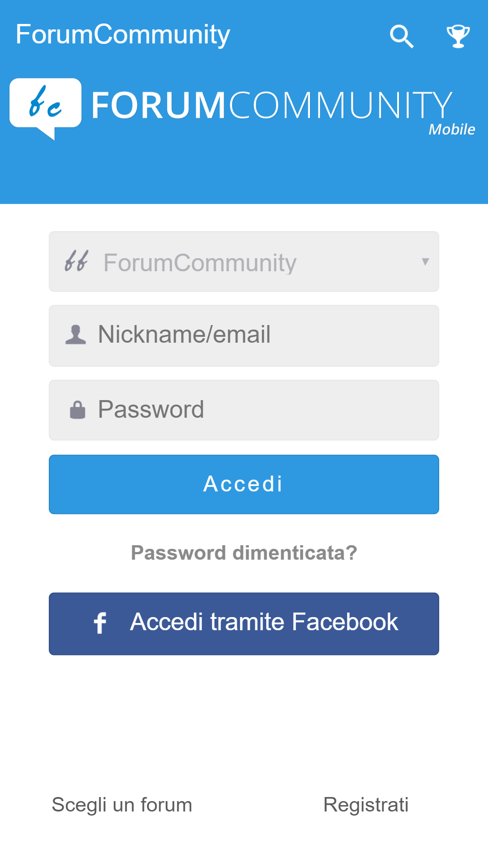Click the Facebook f icon
The width and height of the screenshot is (488, 868).
point(100,623)
